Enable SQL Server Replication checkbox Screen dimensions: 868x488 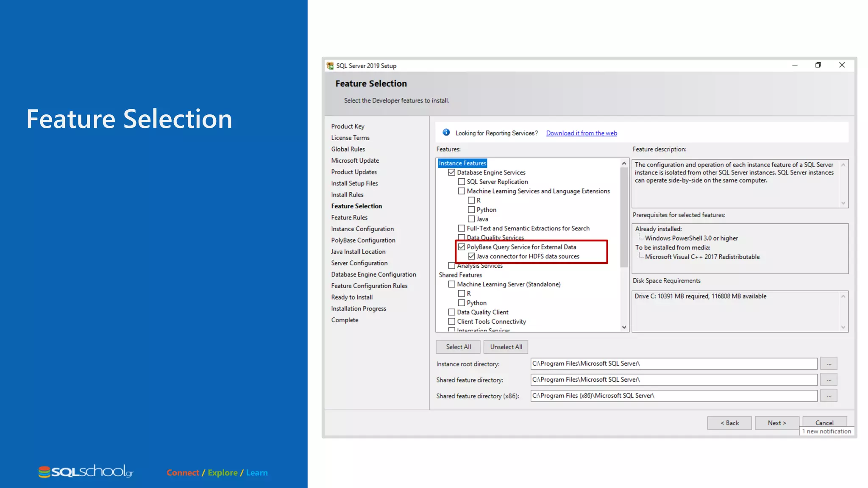pyautogui.click(x=462, y=182)
